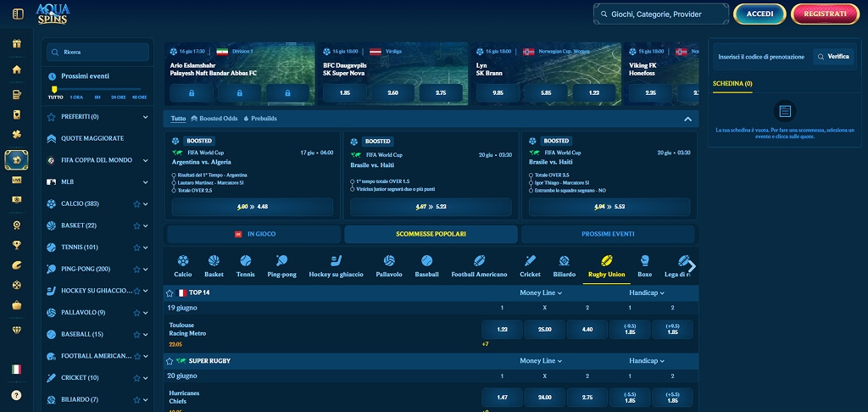Click the ACCEDI login button
This screenshot has width=868, height=412.
(759, 14)
